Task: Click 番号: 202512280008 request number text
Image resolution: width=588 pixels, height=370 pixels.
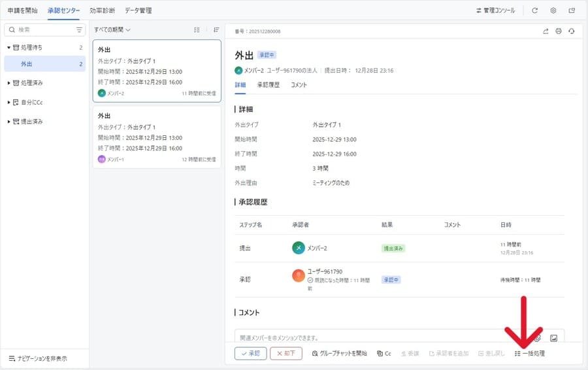Action: [257, 31]
